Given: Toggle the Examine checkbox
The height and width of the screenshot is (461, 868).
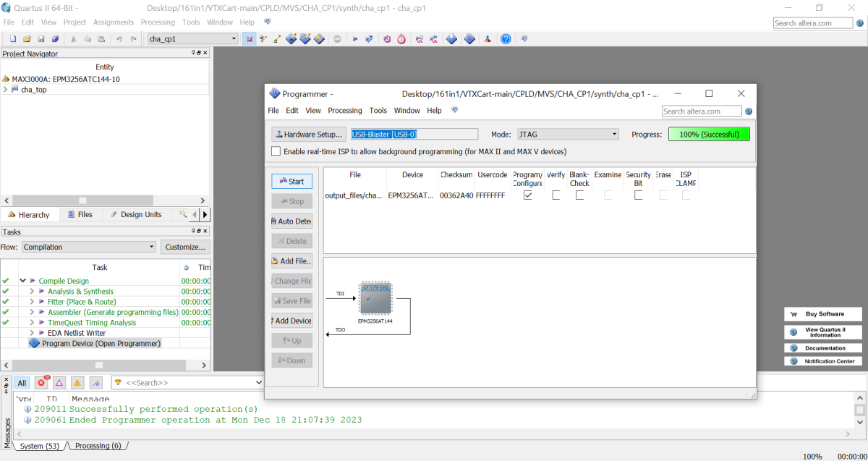Looking at the screenshot, I should click(608, 195).
